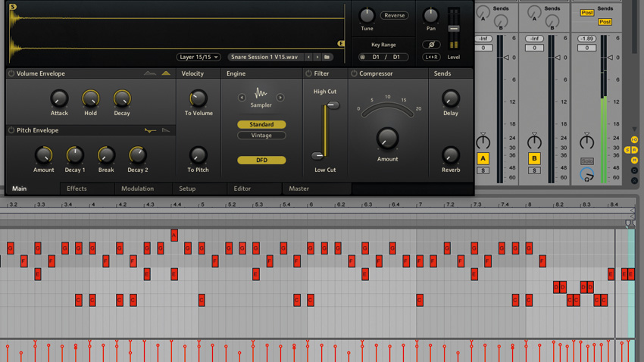Click the L/R channel swap icon
The image size is (644, 362).
pyautogui.click(x=431, y=57)
